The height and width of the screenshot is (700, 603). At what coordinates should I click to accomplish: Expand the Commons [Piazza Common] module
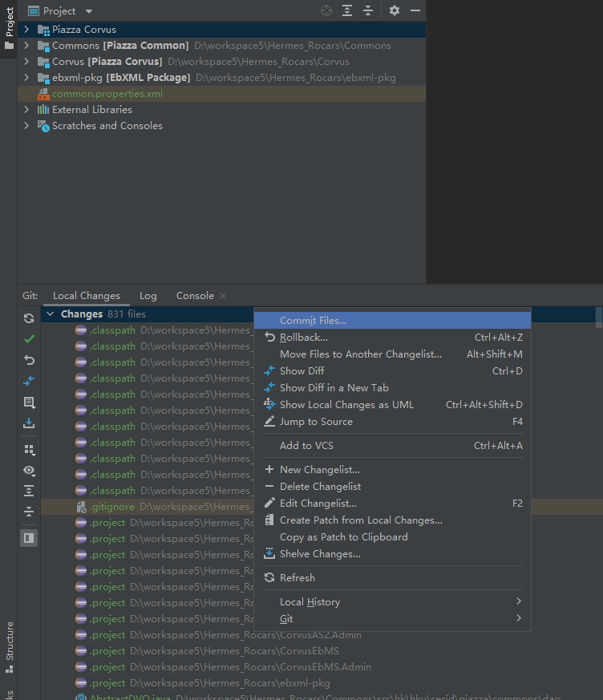click(26, 46)
